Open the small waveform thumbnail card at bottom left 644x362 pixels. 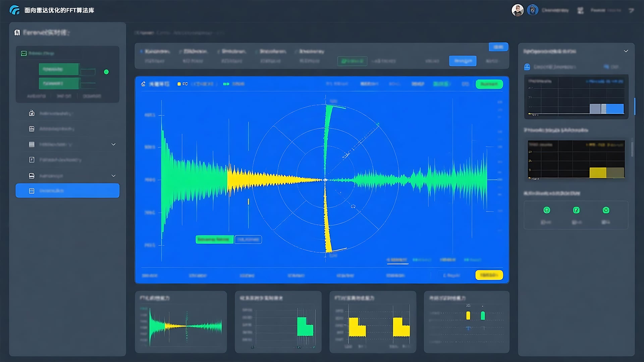click(x=181, y=322)
